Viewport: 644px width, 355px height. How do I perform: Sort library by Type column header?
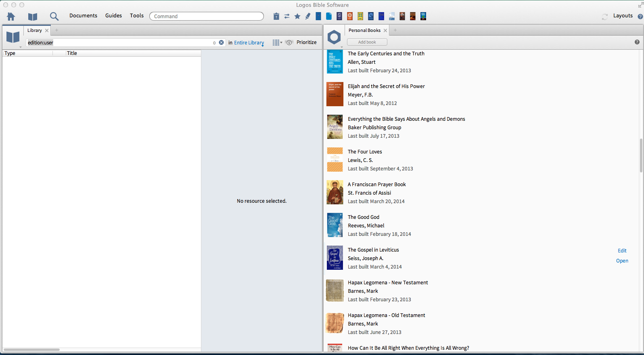(27, 53)
